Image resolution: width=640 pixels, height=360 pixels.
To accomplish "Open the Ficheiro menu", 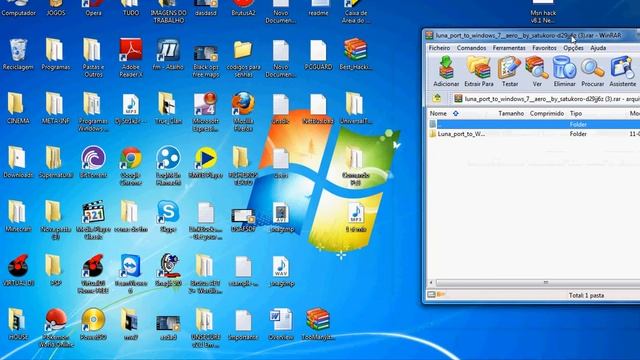I will 439,48.
